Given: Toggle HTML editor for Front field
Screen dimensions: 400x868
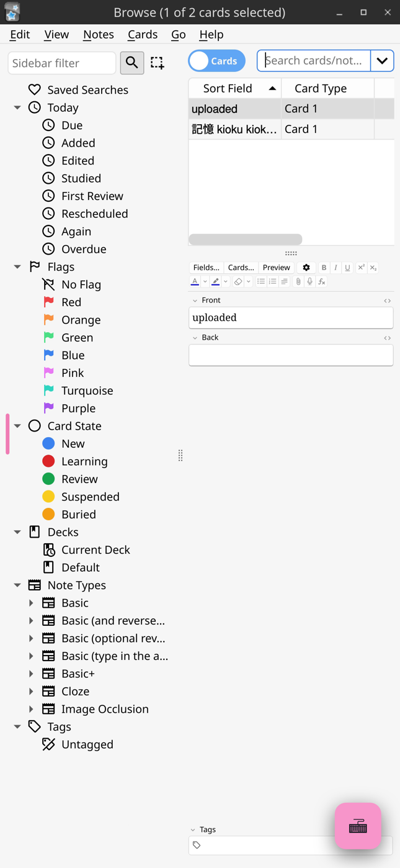Looking at the screenshot, I should (x=388, y=301).
